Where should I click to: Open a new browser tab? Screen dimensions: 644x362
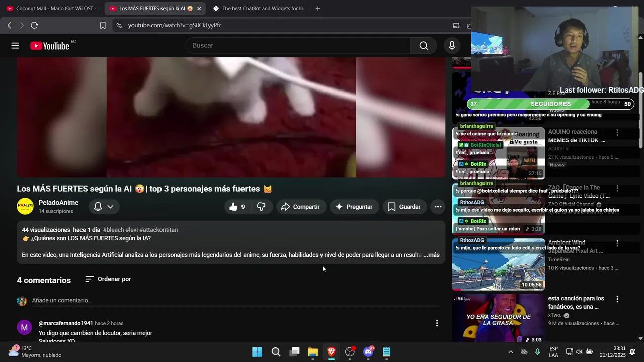coord(317,8)
